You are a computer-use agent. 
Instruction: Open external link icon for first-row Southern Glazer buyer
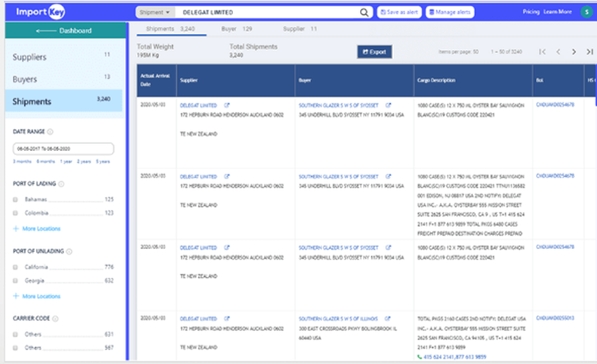pos(388,105)
